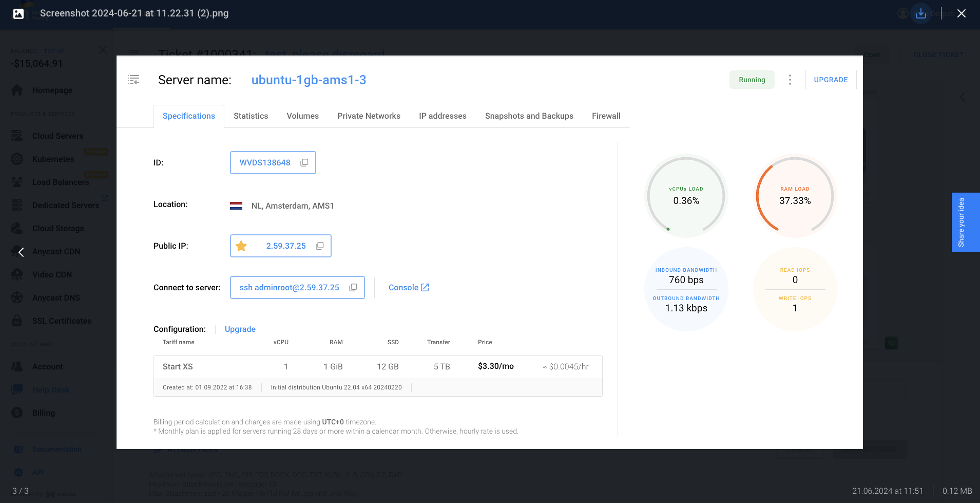
Task: Open Homepage in the sidebar
Action: click(x=52, y=90)
